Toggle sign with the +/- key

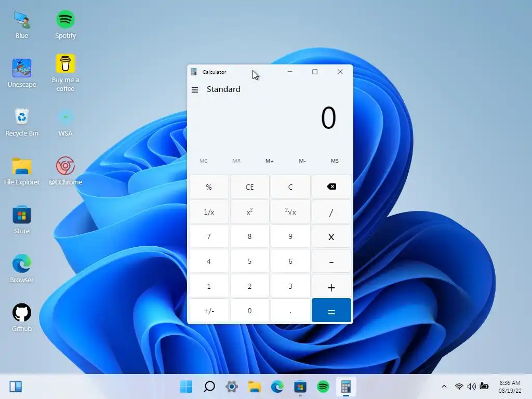pyautogui.click(x=209, y=311)
